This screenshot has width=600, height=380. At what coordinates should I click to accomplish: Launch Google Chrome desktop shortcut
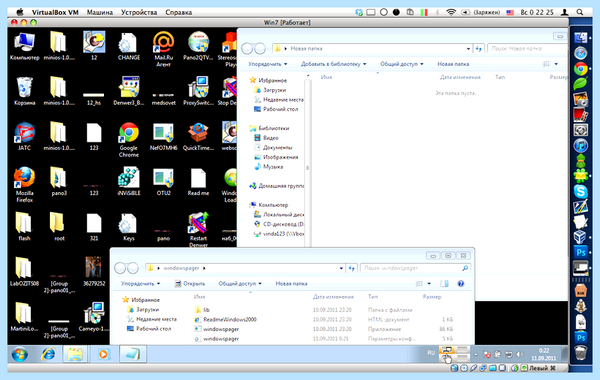[129, 139]
